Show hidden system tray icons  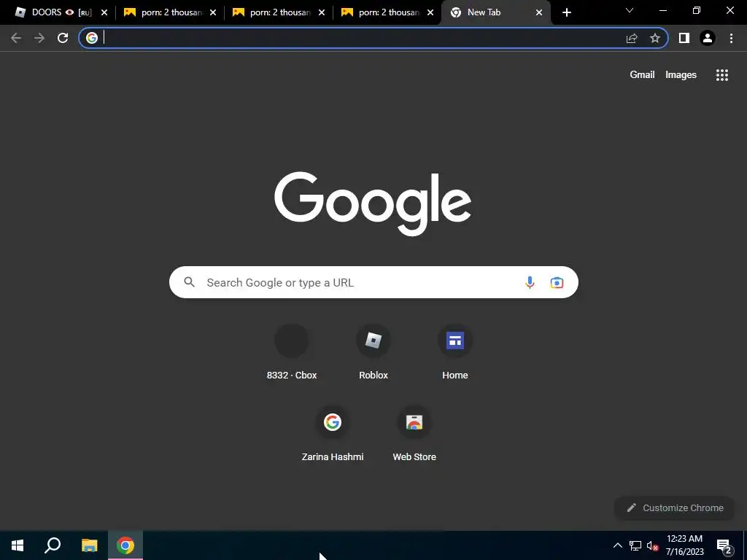[617, 545]
